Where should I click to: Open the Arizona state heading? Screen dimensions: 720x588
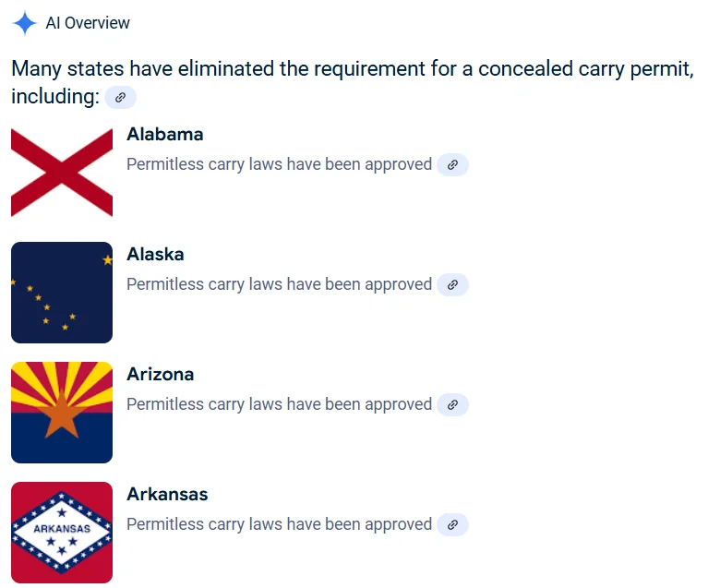coord(161,375)
